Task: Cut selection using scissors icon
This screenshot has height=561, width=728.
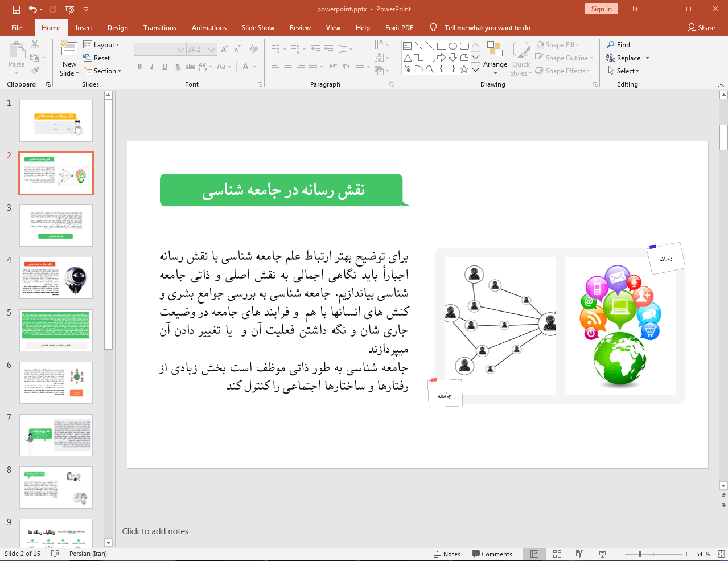Action: click(35, 44)
